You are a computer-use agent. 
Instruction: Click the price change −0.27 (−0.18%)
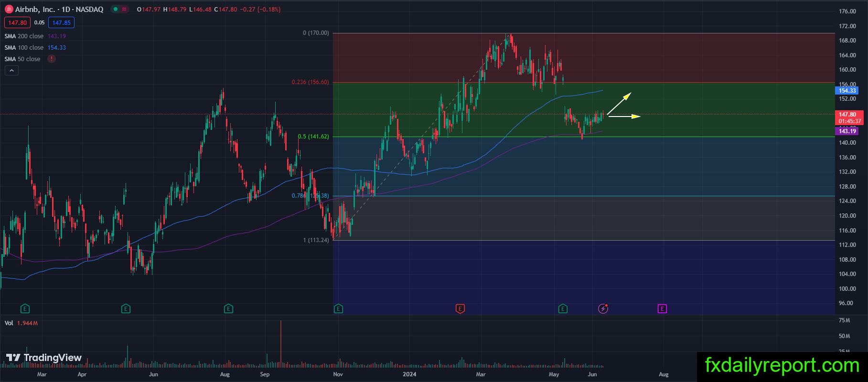pos(260,10)
